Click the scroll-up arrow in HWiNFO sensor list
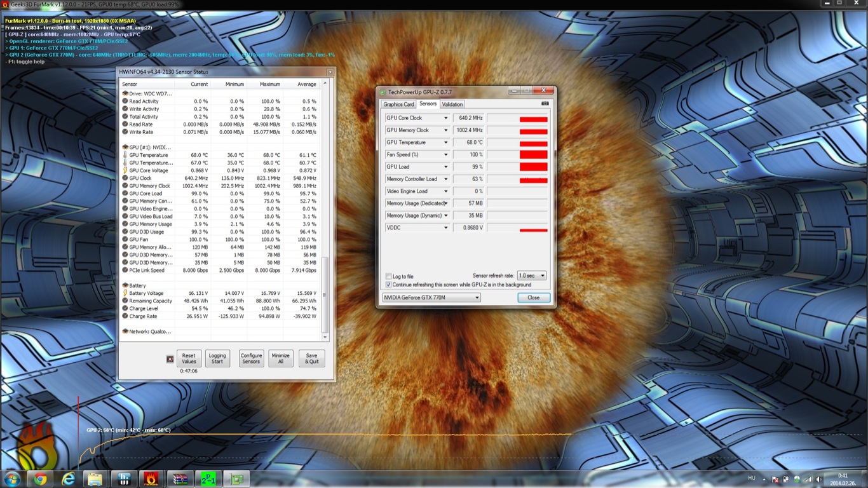 pyautogui.click(x=326, y=83)
